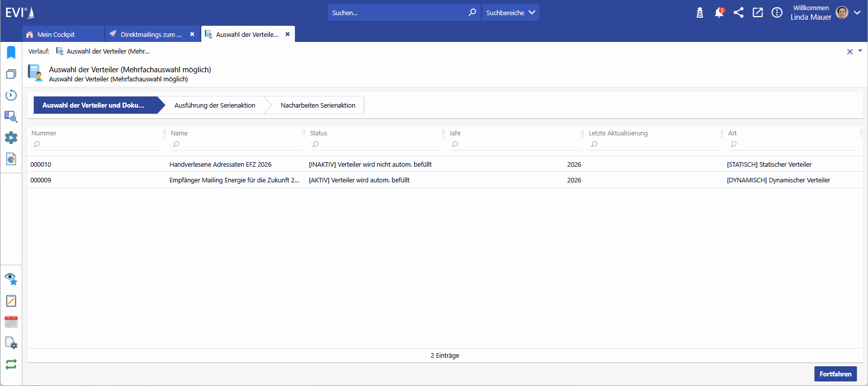Screen dimensions: 868x386
Task: Click the Suchen search input field
Action: 397,13
